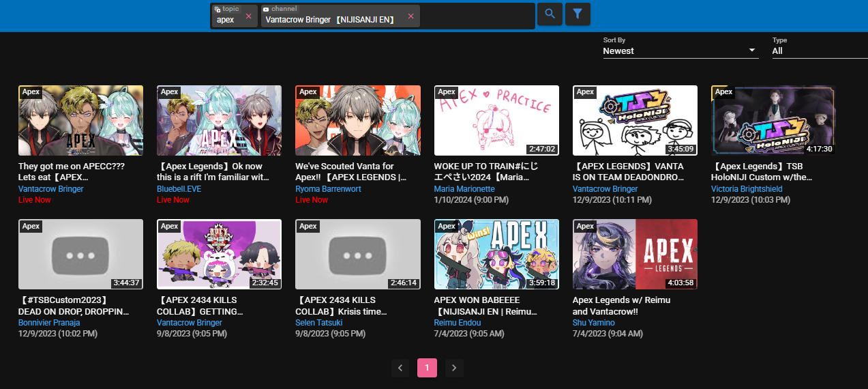Open the placeholder thumbnail lasting 3:44:37
The width and height of the screenshot is (868, 389).
(80, 254)
